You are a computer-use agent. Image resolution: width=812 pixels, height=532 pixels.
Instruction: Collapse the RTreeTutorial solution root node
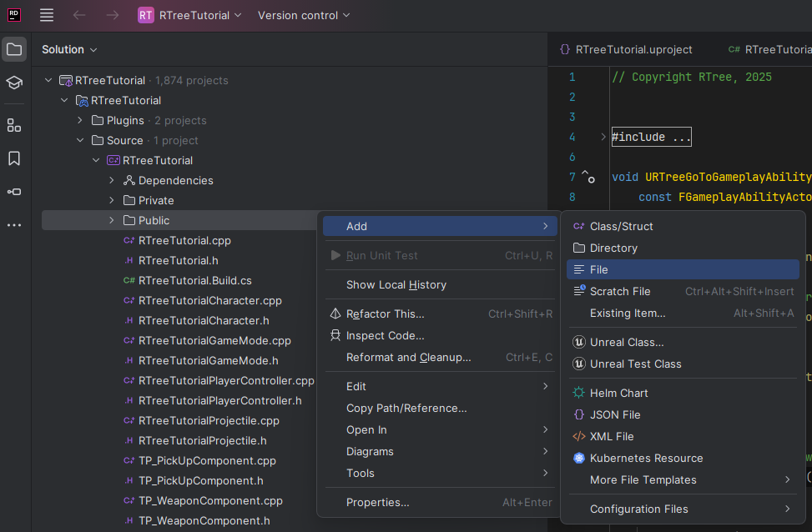click(48, 80)
